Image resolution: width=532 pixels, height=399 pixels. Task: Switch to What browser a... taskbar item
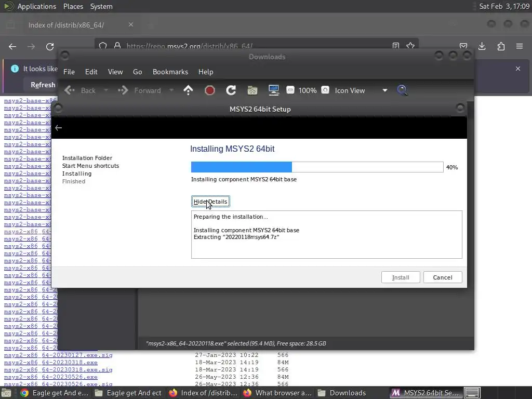click(x=278, y=393)
